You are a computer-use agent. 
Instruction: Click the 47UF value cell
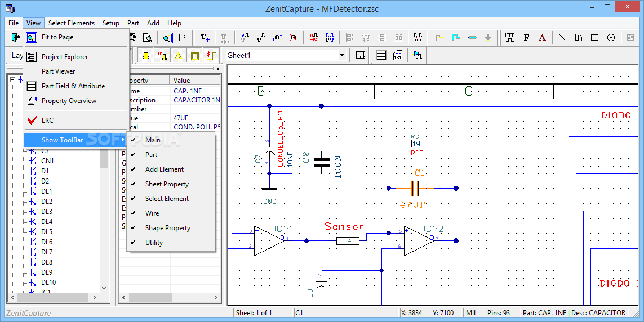point(196,118)
